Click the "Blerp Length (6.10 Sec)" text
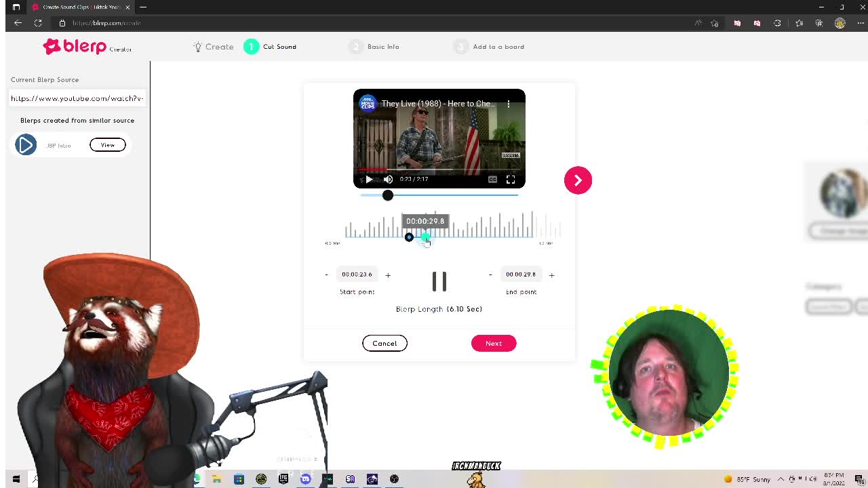This screenshot has height=488, width=868. pos(439,309)
